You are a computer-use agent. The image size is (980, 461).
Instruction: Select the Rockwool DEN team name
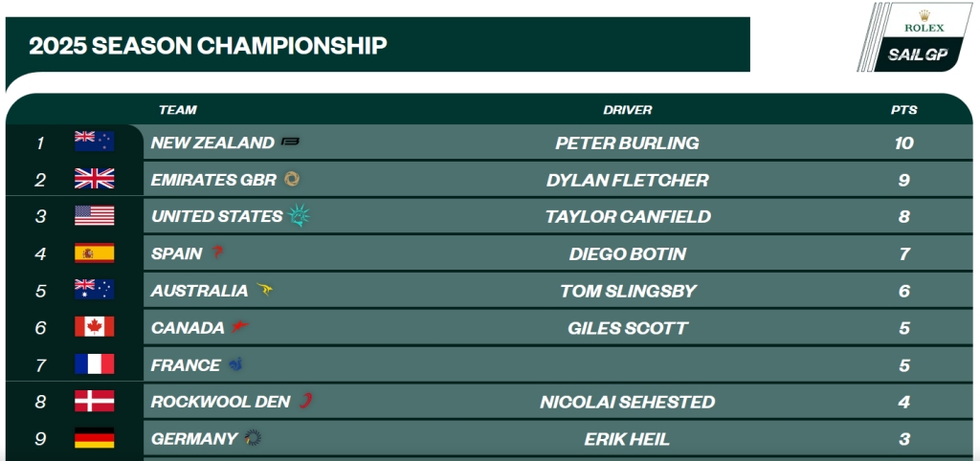tap(220, 402)
